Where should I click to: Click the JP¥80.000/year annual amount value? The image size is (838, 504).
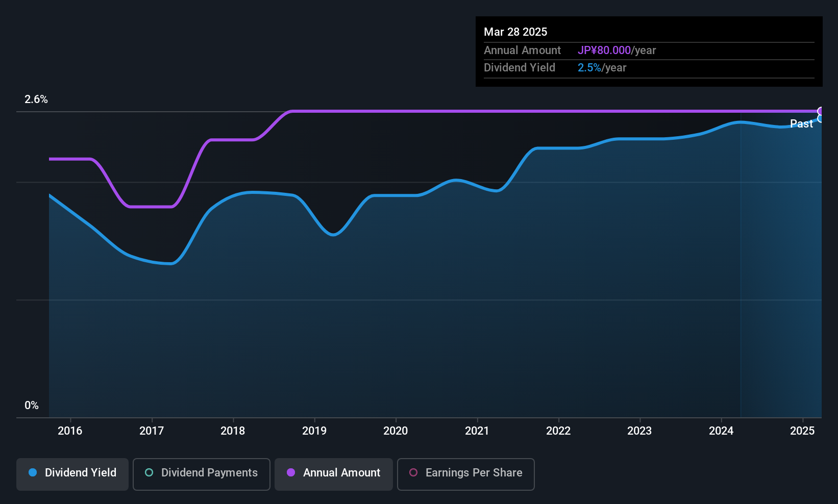[x=617, y=50]
